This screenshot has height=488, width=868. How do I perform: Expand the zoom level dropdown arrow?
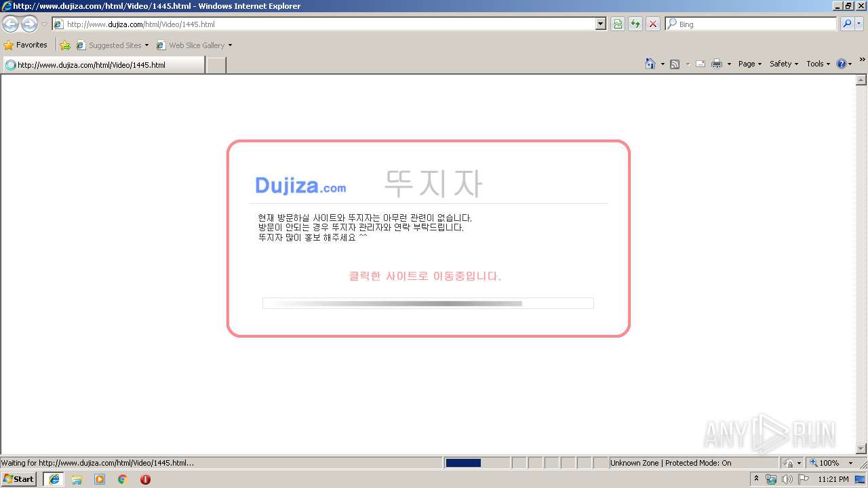click(850, 463)
